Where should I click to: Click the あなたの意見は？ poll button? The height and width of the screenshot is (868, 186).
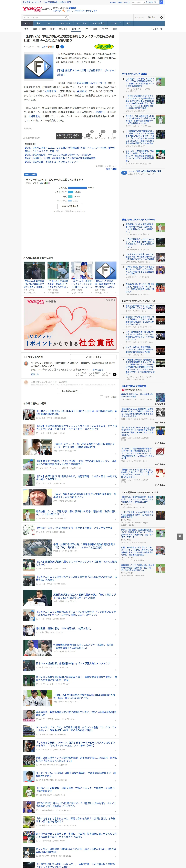pyautogui.click(x=70, y=206)
